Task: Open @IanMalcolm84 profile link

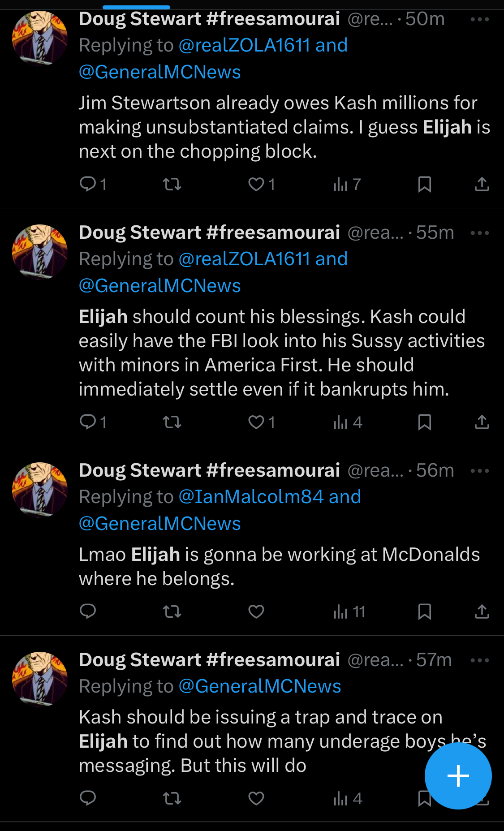Action: [x=251, y=497]
